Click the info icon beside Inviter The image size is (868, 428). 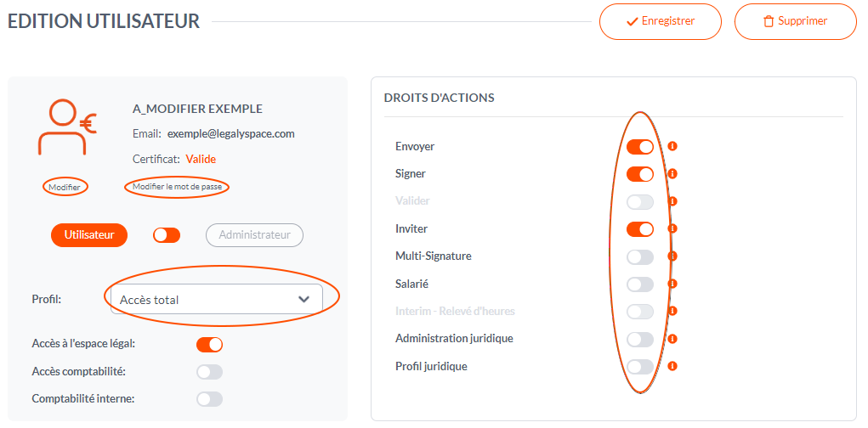click(x=672, y=228)
